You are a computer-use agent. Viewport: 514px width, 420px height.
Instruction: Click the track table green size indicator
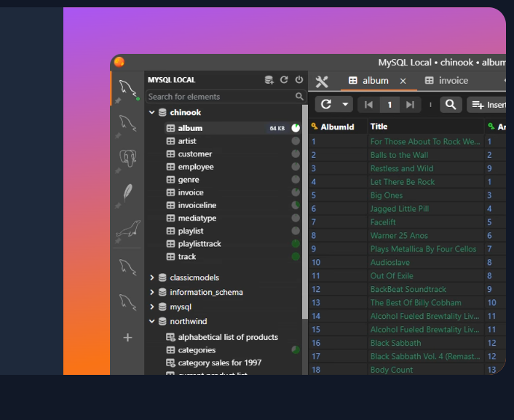(296, 256)
